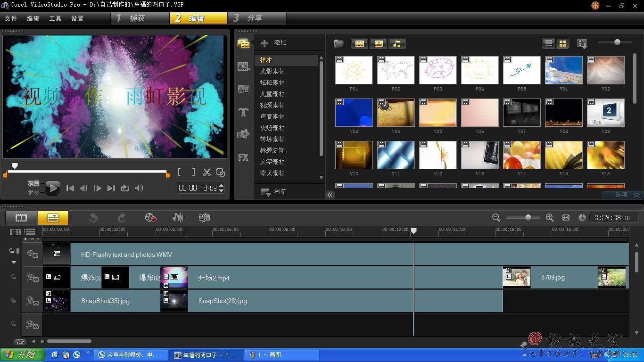The image size is (644, 362).
Task: Adjust the timecode stepper arrows
Action: point(221,188)
